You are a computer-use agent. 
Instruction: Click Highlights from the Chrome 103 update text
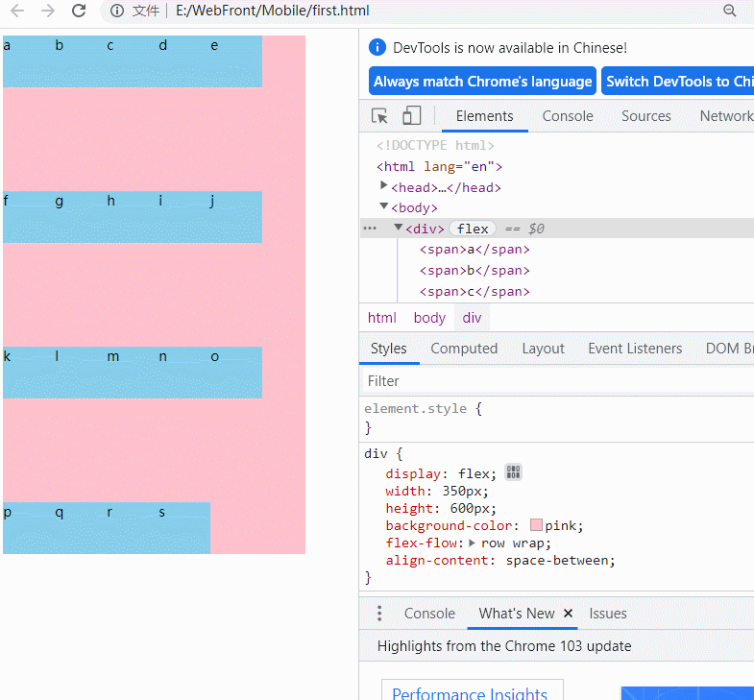click(x=504, y=645)
